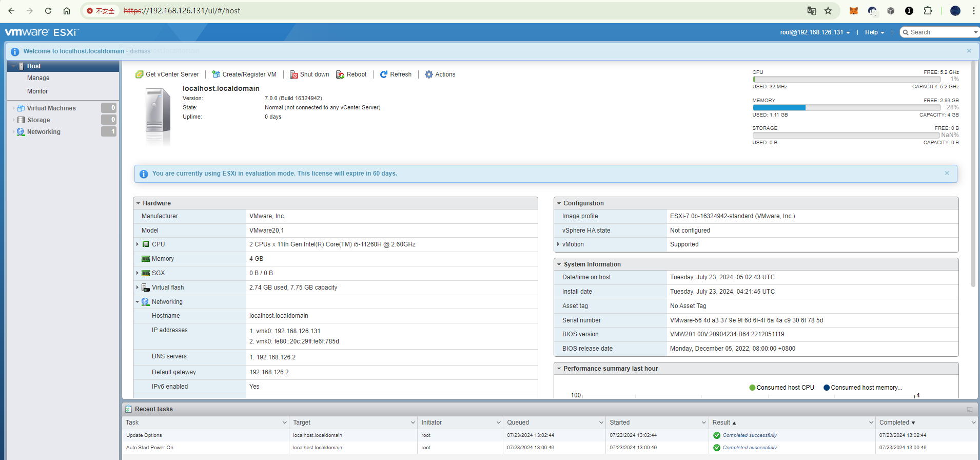Image resolution: width=980 pixels, height=460 pixels.
Task: Click in the Search field
Action: [939, 32]
